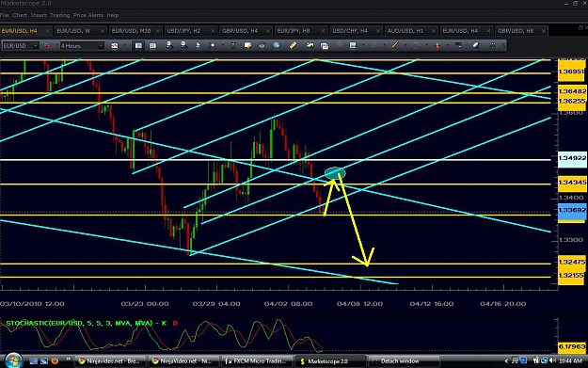Click the red and green arrow marker tool
Image resolution: width=588 pixels, height=368 pixels.
pyautogui.click(x=437, y=46)
